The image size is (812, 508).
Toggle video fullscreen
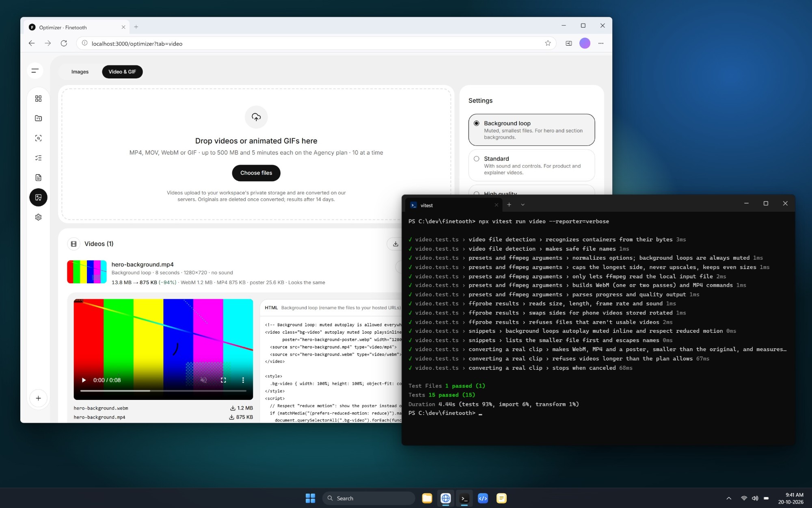click(223, 380)
